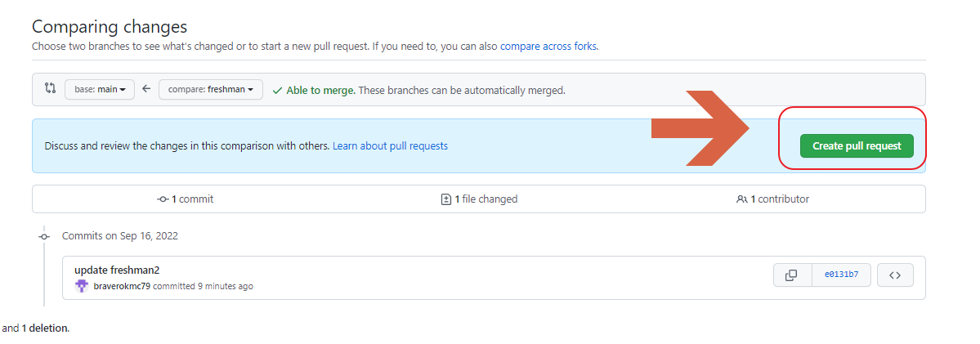Open the base: main branch dropdown

[x=100, y=89]
